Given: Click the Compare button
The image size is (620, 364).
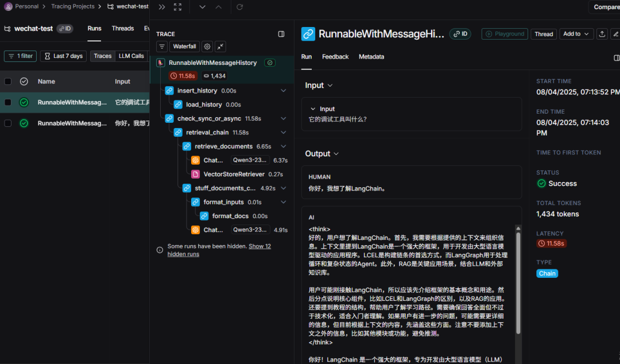Looking at the screenshot, I should (605, 7).
